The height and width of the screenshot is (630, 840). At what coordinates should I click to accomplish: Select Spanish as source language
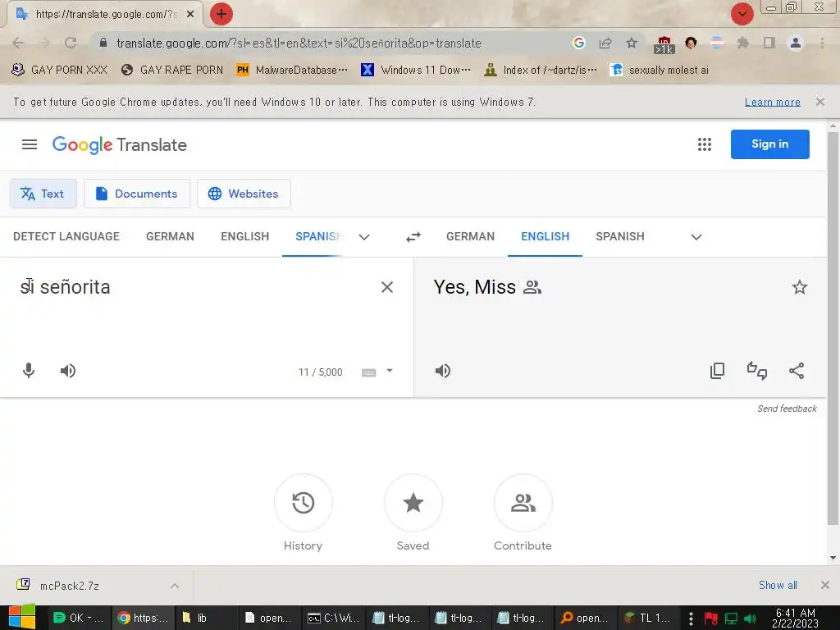318,236
